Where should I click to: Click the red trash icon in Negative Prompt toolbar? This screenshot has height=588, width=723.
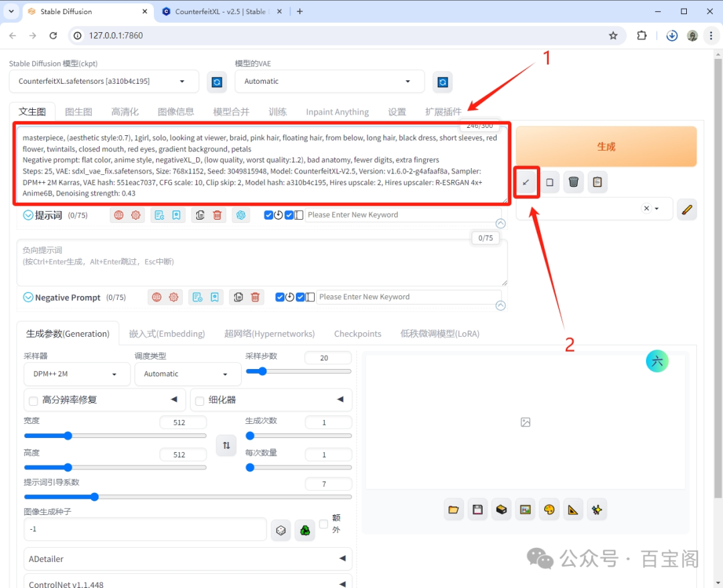[x=255, y=297]
